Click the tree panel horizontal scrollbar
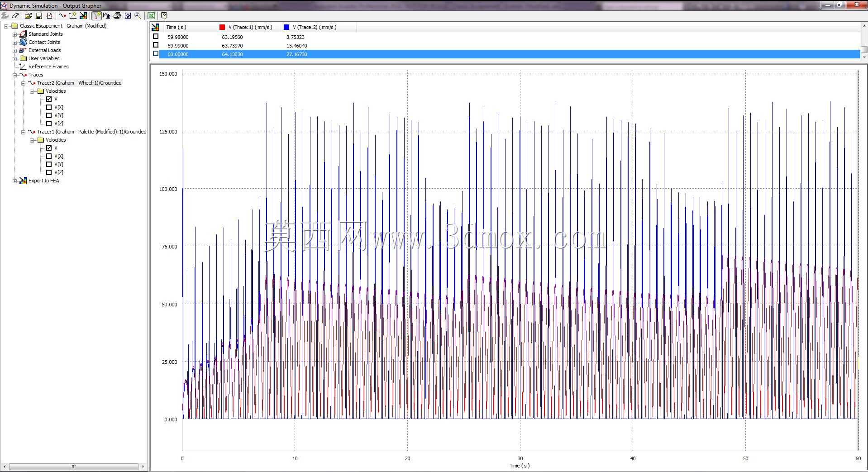 pyautogui.click(x=73, y=466)
